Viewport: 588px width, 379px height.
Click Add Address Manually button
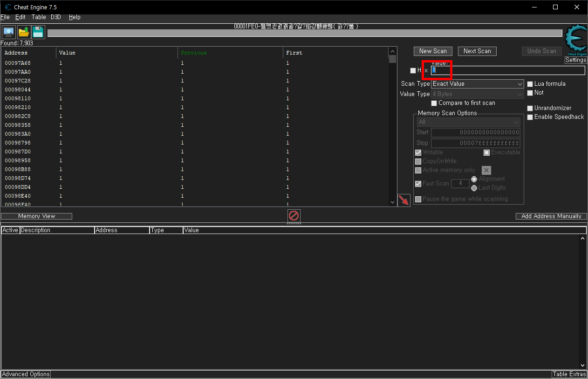point(551,216)
